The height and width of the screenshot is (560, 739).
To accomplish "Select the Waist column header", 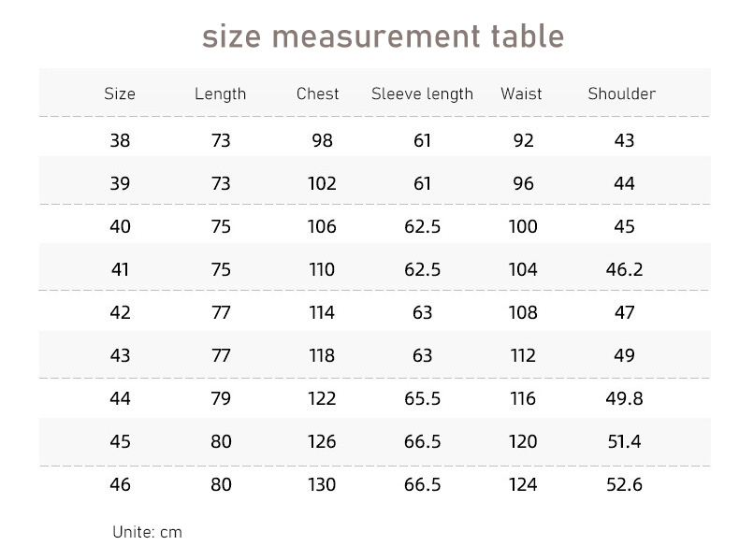I will tap(521, 93).
